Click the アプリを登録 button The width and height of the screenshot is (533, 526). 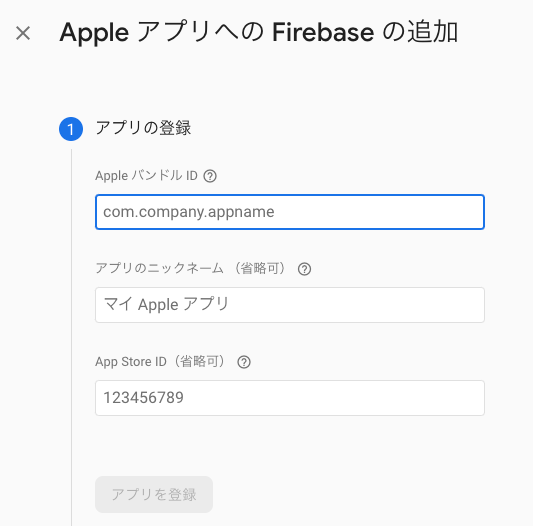click(x=154, y=494)
